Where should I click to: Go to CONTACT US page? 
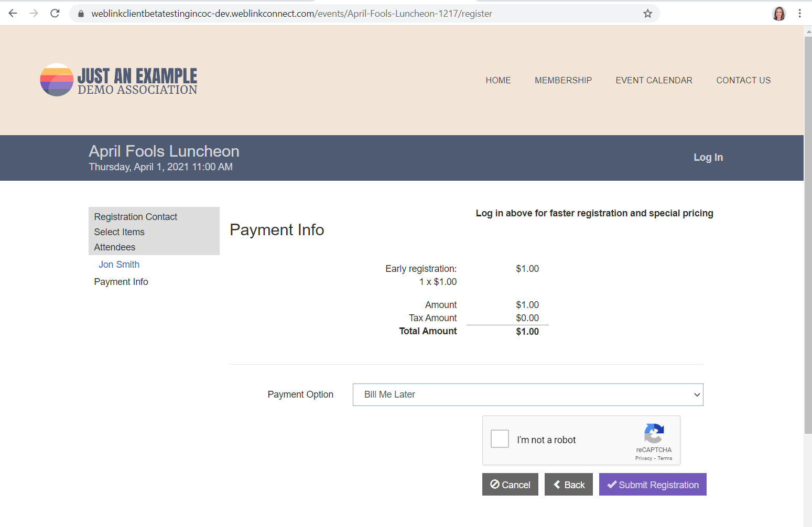pyautogui.click(x=743, y=80)
